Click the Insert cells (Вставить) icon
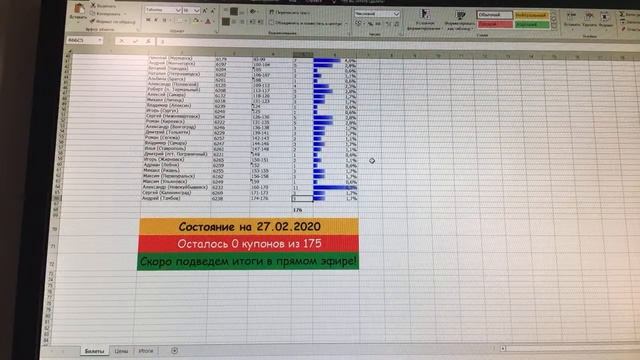 coord(571,17)
